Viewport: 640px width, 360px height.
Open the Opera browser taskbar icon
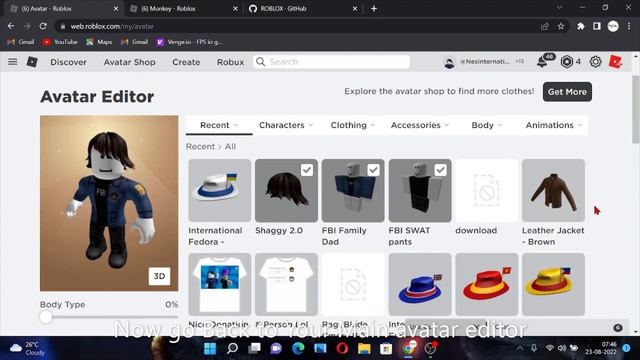[342, 348]
